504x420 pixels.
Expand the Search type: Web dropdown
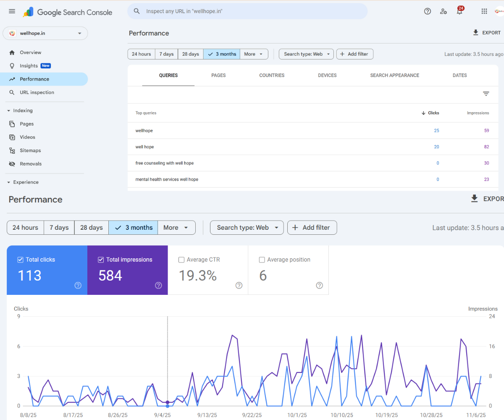(306, 54)
